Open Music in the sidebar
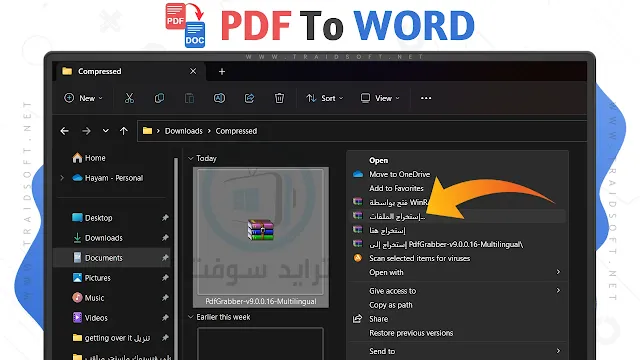Image resolution: width=640 pixels, height=360 pixels. coord(88,298)
